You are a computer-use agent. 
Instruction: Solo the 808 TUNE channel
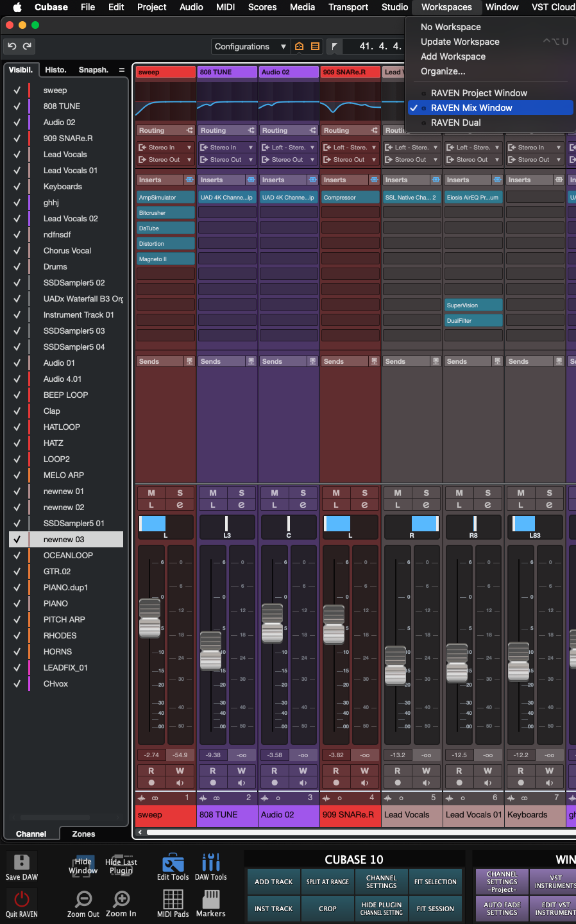coord(242,493)
